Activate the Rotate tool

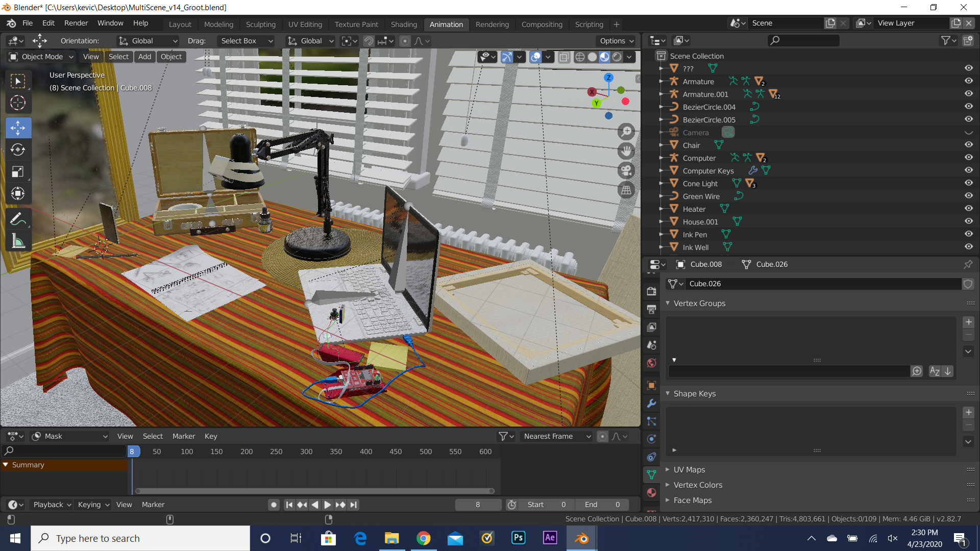click(18, 149)
